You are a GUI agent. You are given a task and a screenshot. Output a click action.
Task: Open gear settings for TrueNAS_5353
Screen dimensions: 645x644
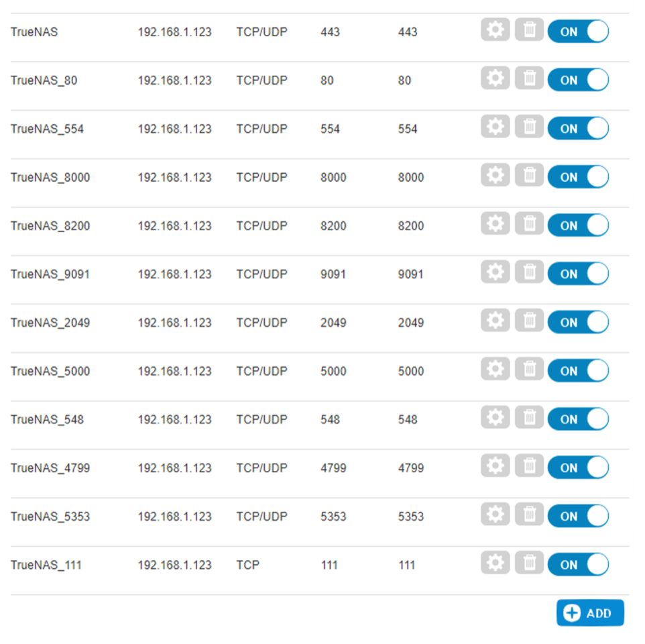(x=495, y=514)
